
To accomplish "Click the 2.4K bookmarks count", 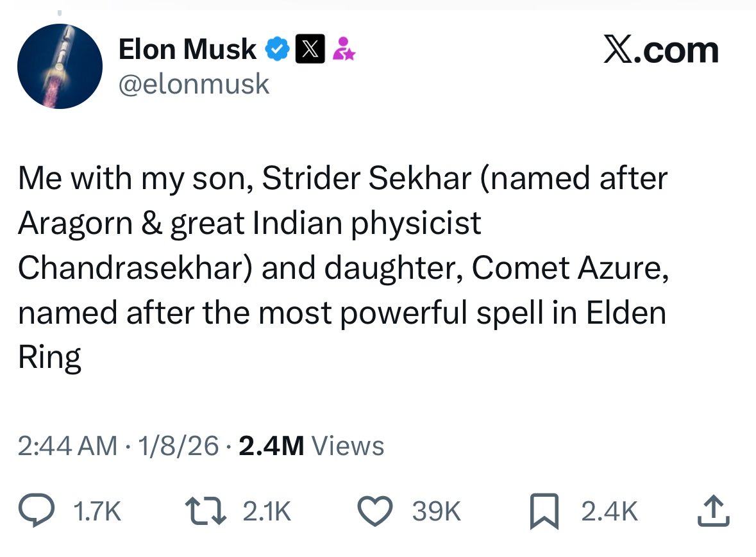I will 609,511.
